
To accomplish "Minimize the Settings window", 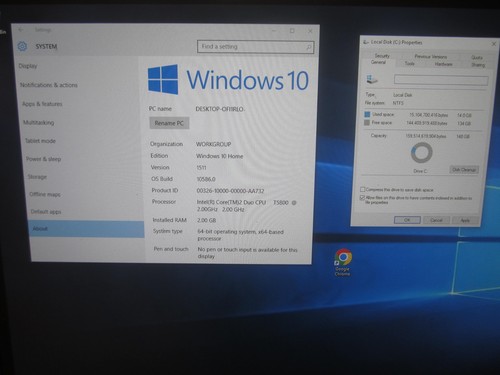I will click(274, 31).
